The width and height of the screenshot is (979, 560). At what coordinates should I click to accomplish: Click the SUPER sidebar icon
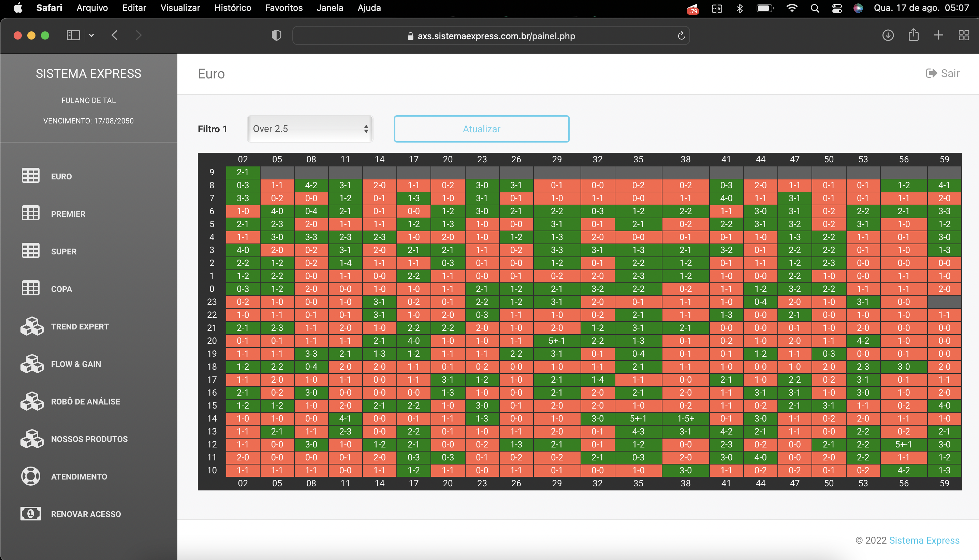point(30,251)
